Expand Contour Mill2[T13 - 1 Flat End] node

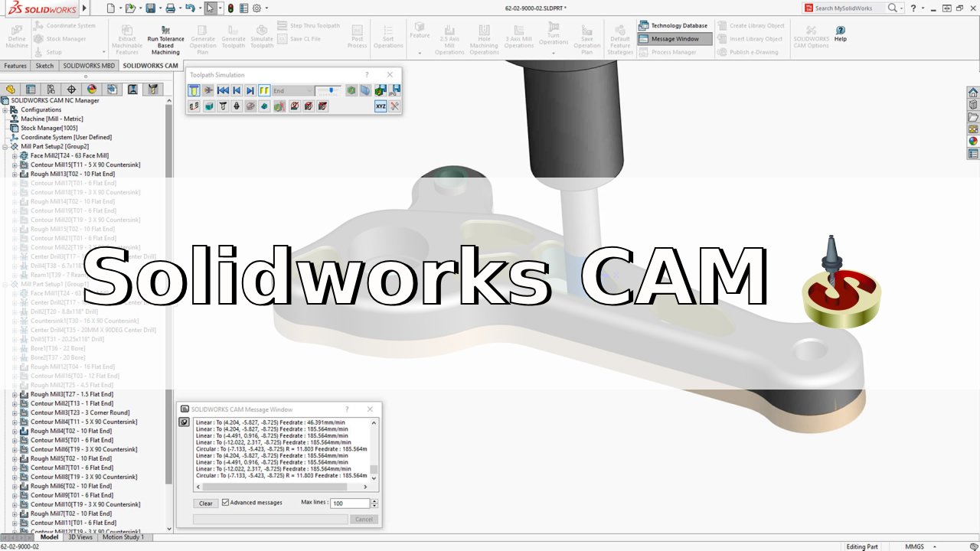[x=14, y=403]
